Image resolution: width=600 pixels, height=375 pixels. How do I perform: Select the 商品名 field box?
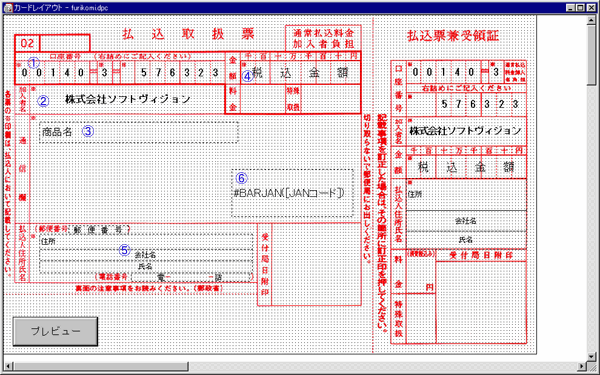139,132
